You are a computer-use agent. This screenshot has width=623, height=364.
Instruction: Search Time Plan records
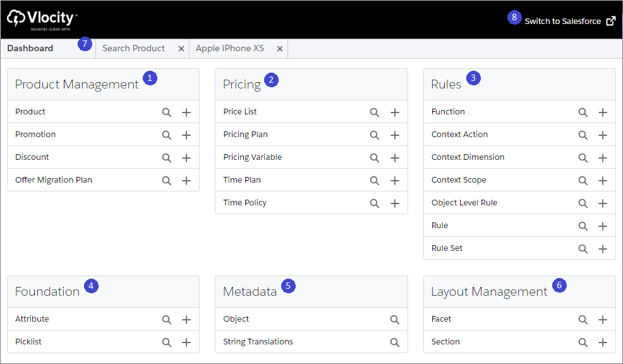[374, 180]
